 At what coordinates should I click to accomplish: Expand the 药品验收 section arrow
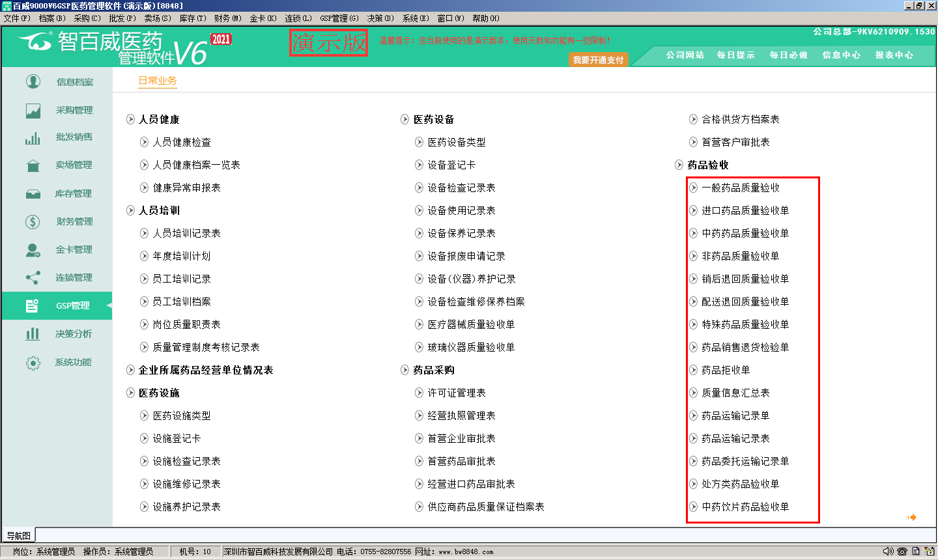click(x=679, y=165)
